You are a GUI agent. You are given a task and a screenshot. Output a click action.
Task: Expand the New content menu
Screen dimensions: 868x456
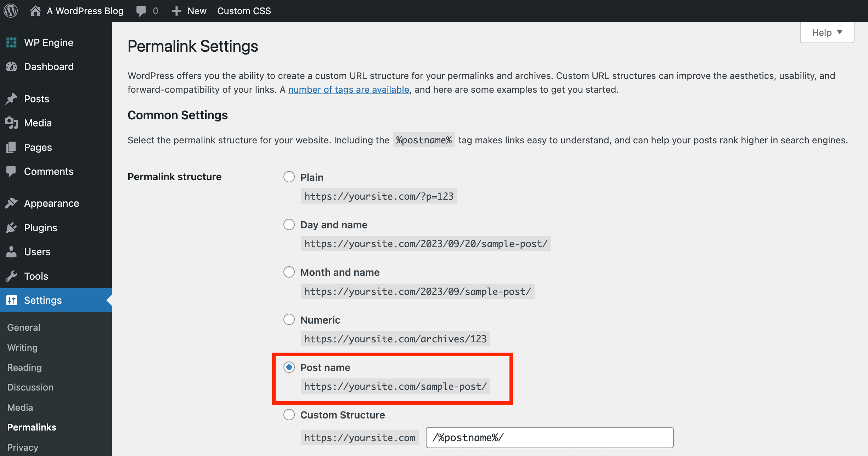point(190,10)
